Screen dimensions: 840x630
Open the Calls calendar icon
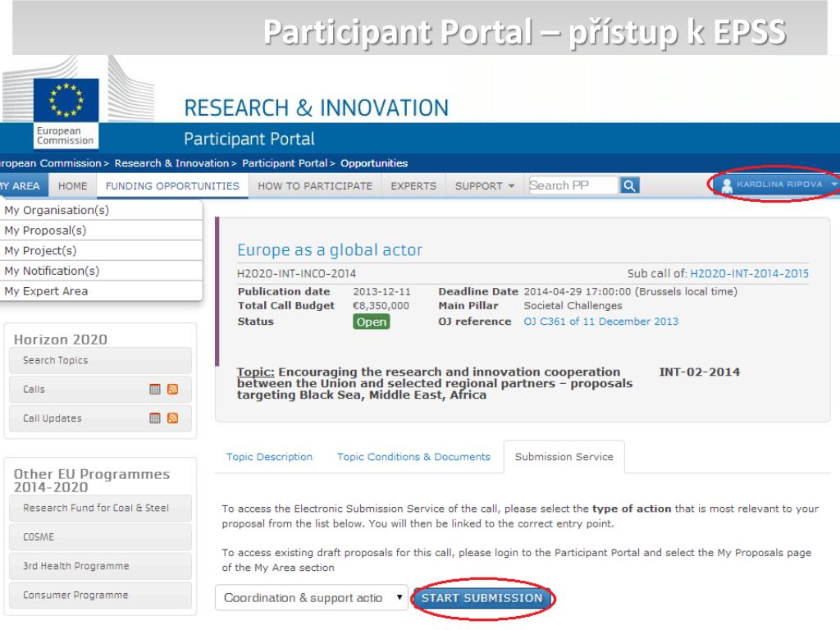(155, 390)
